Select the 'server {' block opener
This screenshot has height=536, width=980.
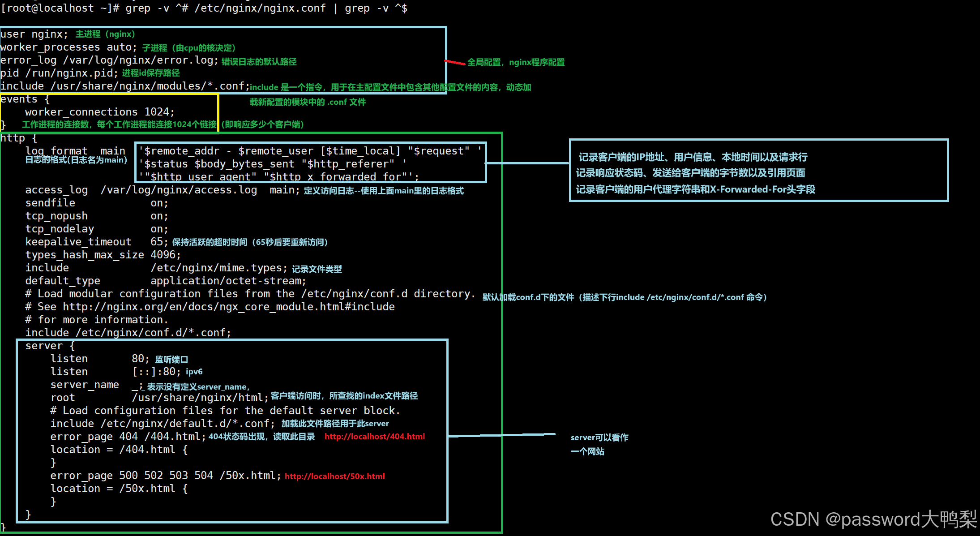[50, 346]
